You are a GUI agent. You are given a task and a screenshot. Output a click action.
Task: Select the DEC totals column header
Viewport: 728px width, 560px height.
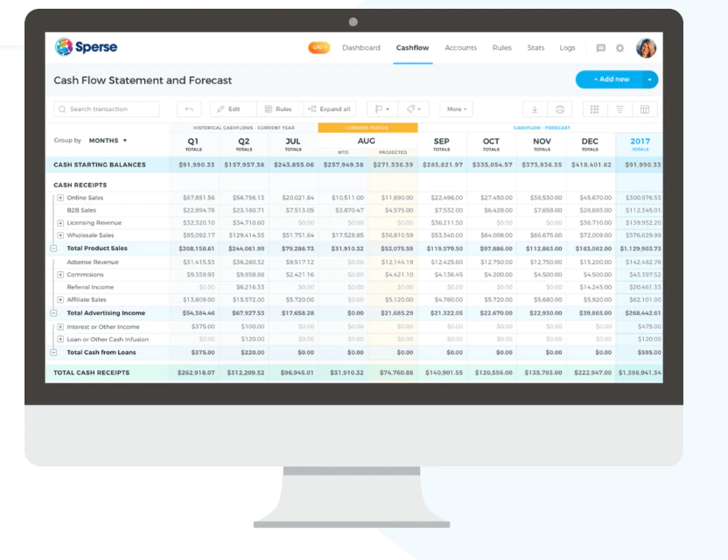pos(590,144)
